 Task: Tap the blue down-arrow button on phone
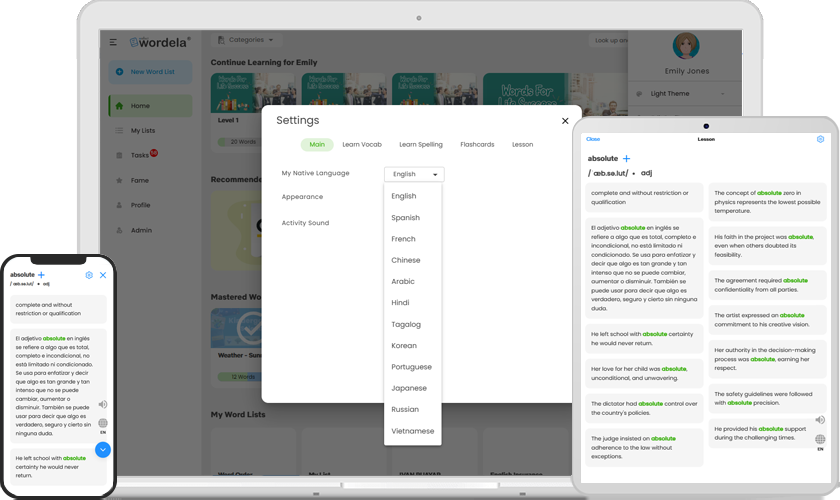[x=103, y=450]
